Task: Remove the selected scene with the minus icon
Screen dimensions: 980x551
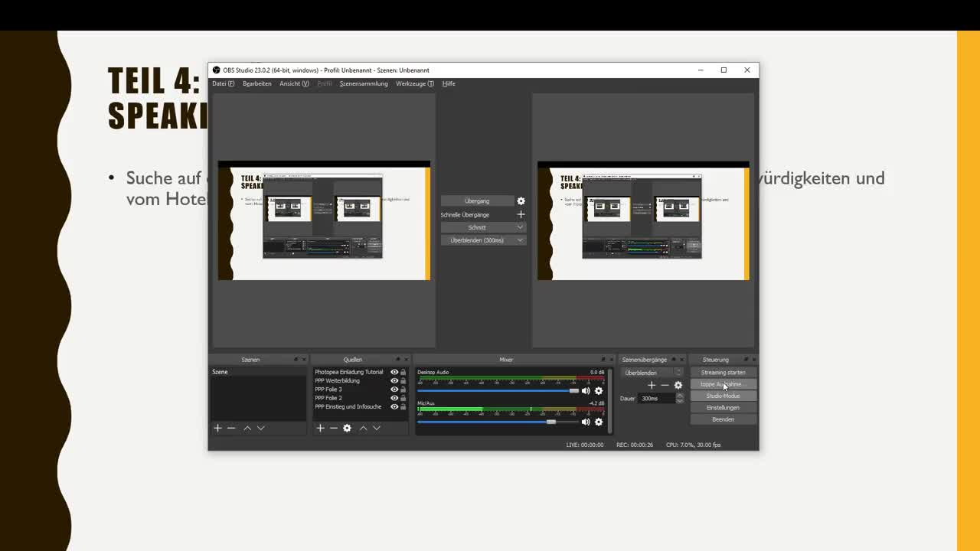Action: click(230, 428)
